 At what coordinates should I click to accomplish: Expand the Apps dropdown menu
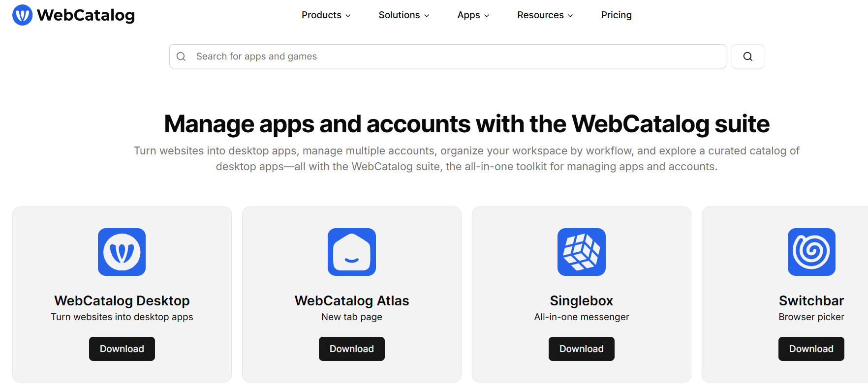coord(473,15)
